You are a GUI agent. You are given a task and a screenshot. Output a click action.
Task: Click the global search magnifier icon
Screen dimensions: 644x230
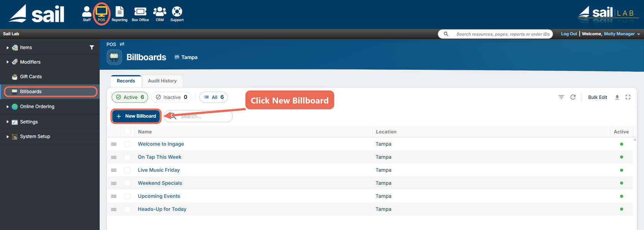point(446,34)
